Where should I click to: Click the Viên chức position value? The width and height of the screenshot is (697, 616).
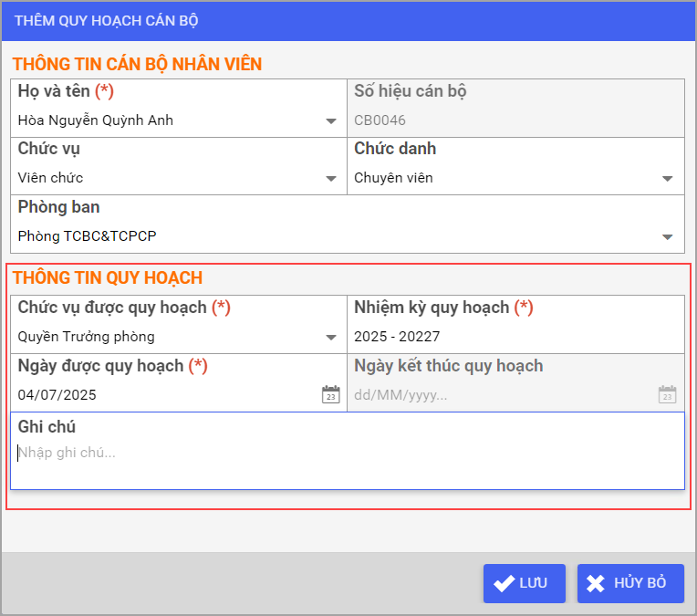tap(51, 178)
